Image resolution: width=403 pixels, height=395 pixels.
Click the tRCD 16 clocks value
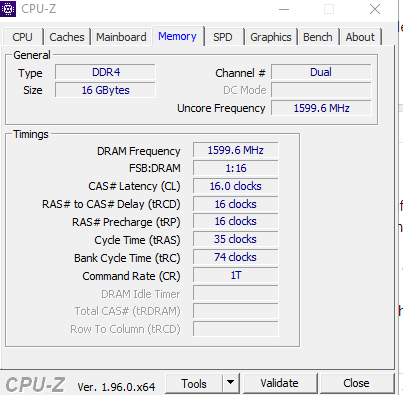pos(236,204)
